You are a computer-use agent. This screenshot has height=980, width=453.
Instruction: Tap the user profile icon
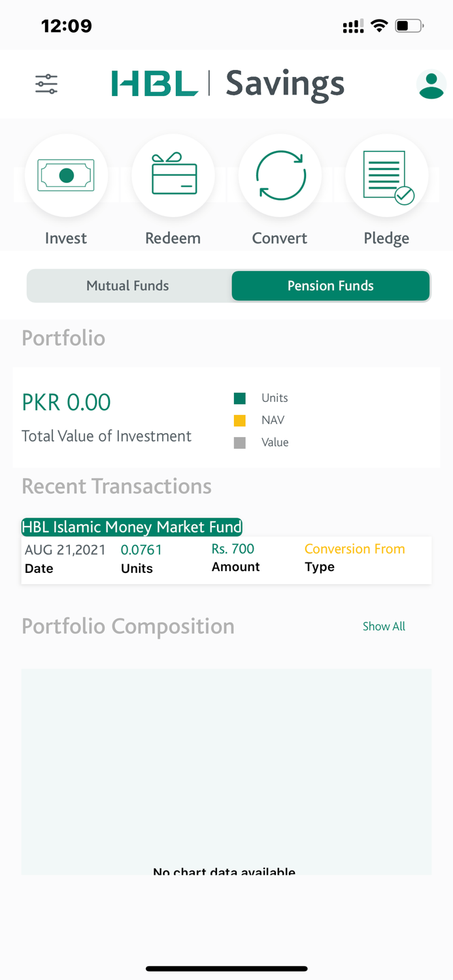point(431,84)
